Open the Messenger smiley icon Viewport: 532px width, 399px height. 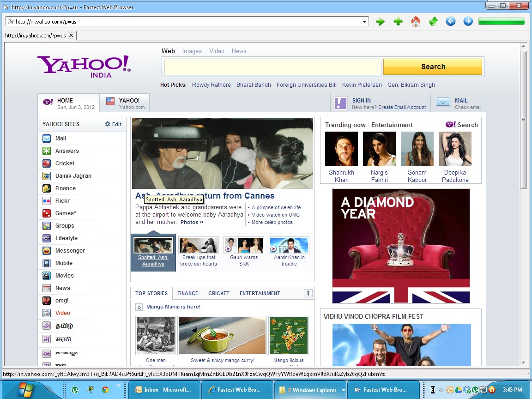click(x=47, y=251)
